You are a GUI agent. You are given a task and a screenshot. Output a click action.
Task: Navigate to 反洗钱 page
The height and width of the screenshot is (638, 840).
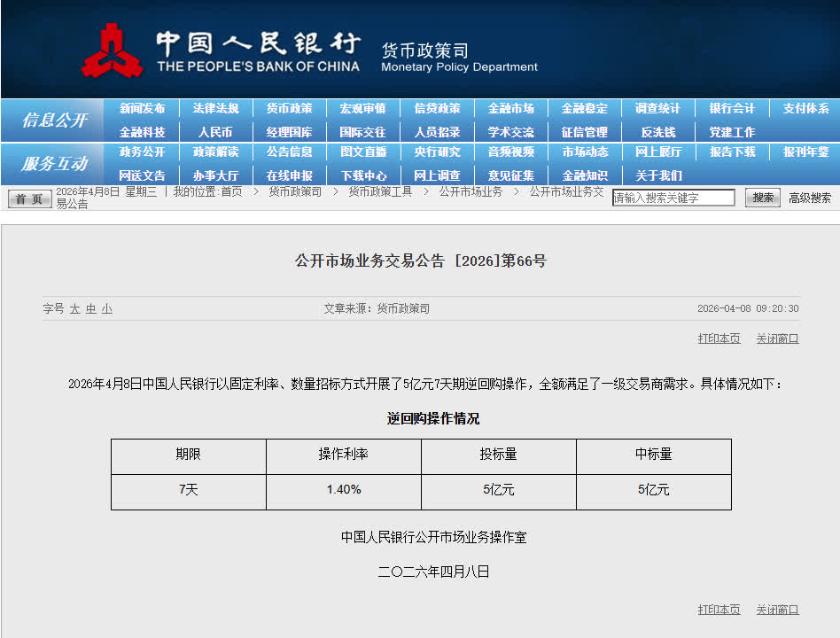tap(657, 132)
